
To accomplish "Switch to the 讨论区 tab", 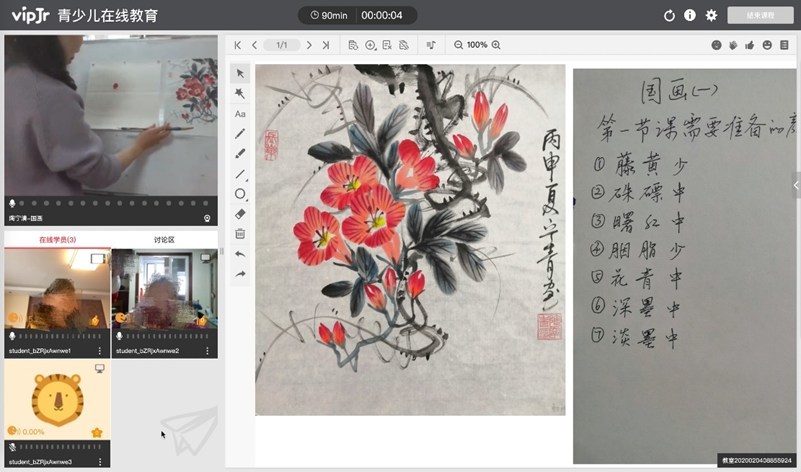I will tap(164, 240).
